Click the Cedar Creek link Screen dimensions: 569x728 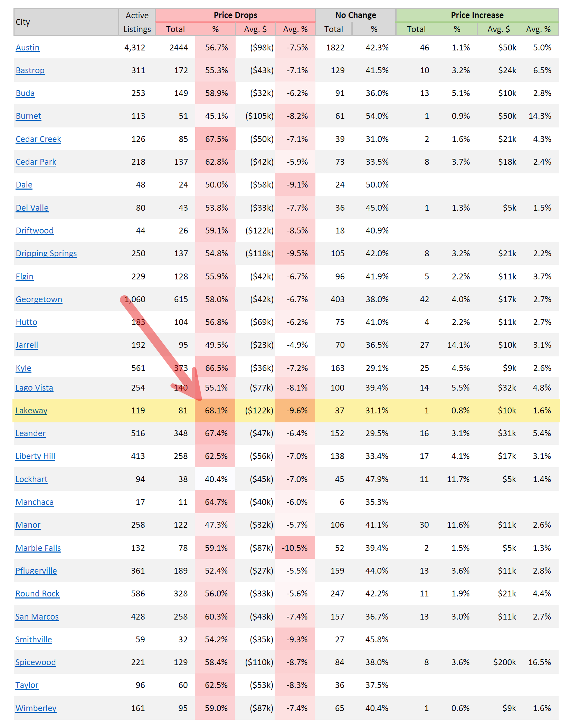pos(38,139)
